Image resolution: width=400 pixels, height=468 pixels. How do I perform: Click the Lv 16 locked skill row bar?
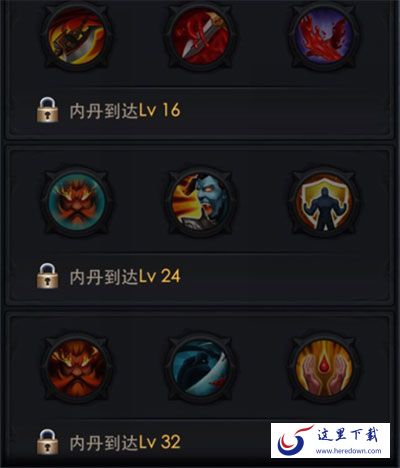pos(198,110)
